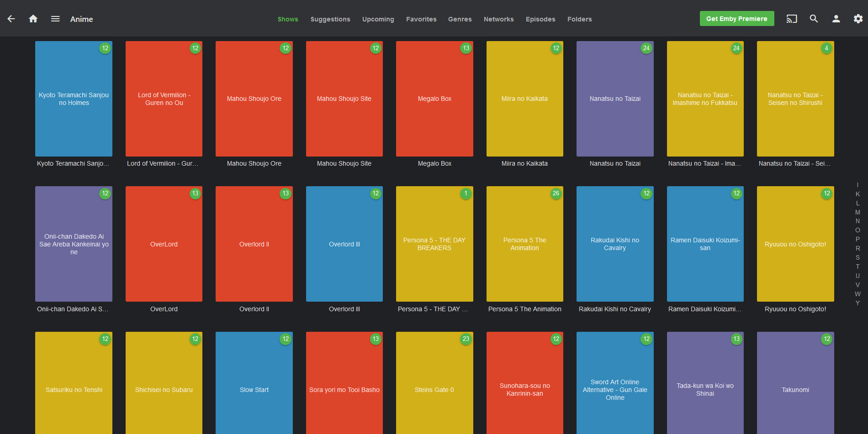Screen dimensions: 868x434
Task: Open the settings gear icon
Action: pos(858,19)
